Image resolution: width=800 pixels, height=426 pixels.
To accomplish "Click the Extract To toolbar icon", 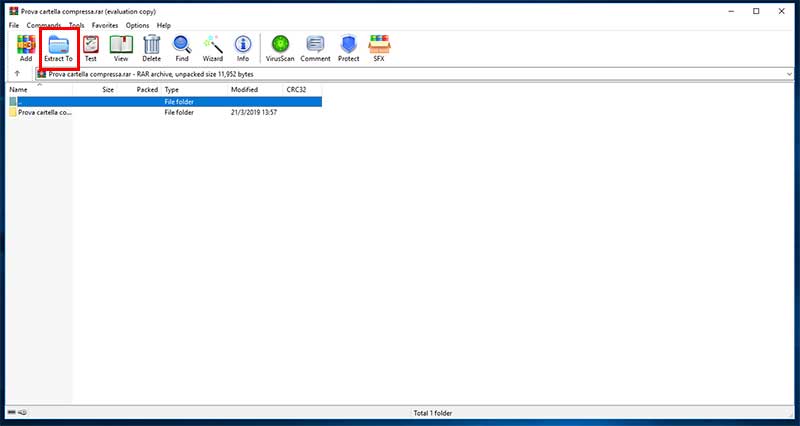I will click(x=59, y=48).
